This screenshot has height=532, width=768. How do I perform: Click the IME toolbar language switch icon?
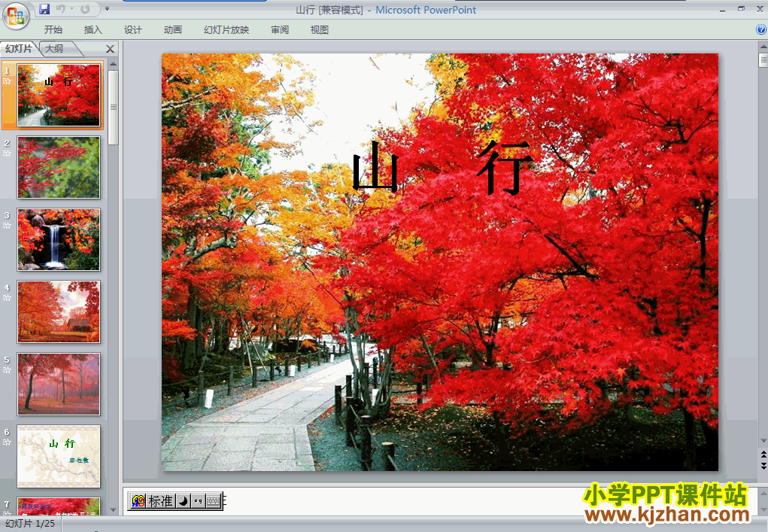pos(138,500)
